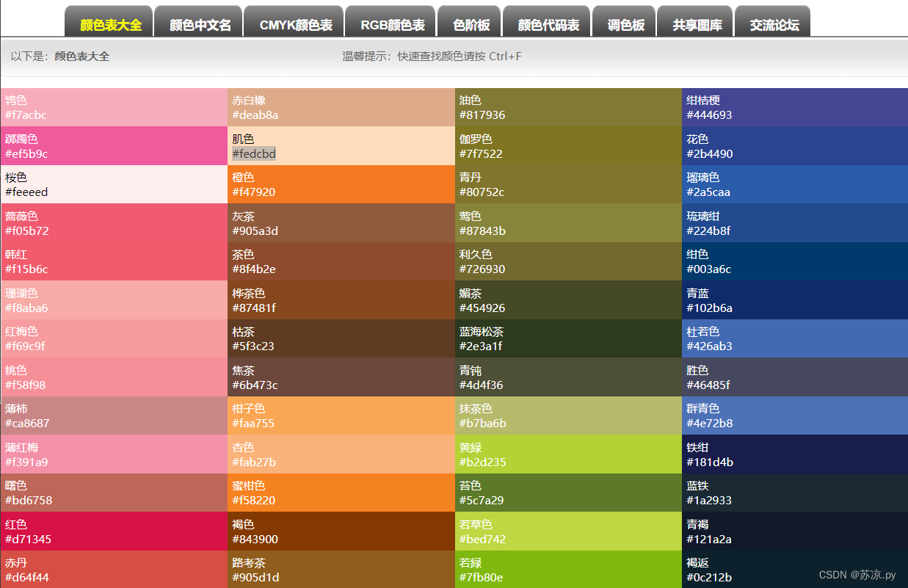
Task: Select the 焦茶 #6b473c swatch
Action: click(341, 377)
